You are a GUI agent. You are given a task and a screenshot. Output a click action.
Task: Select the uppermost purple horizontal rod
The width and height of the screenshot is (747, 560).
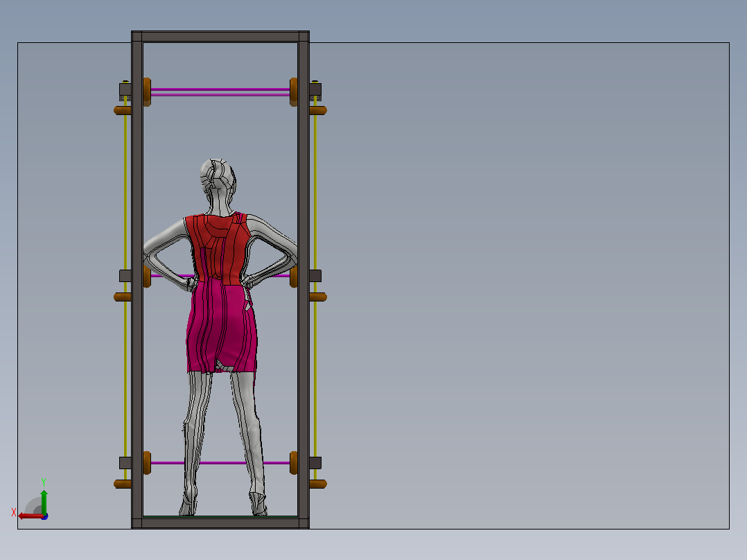(x=220, y=92)
